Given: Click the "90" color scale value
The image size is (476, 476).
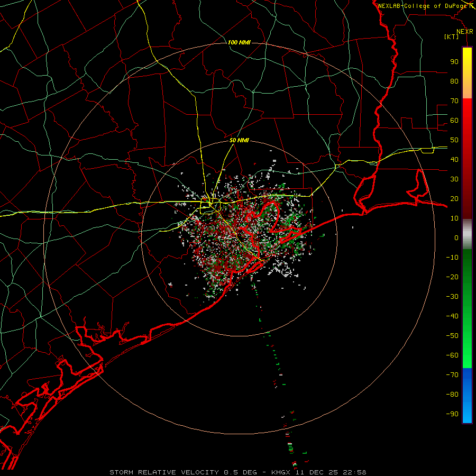Looking at the screenshot, I should tap(454, 62).
